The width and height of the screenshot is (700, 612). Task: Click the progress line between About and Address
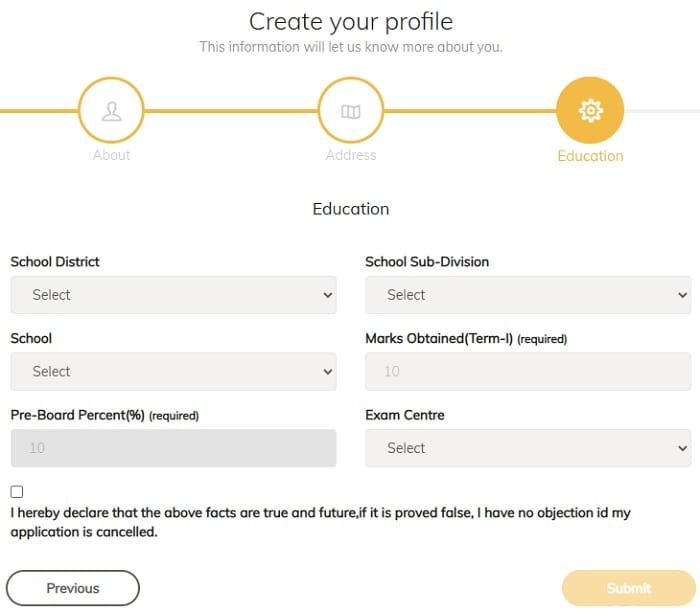[x=231, y=111]
